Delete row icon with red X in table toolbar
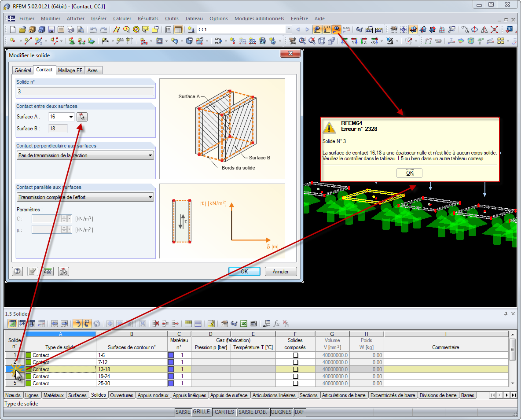The width and height of the screenshot is (521, 420). click(155, 324)
